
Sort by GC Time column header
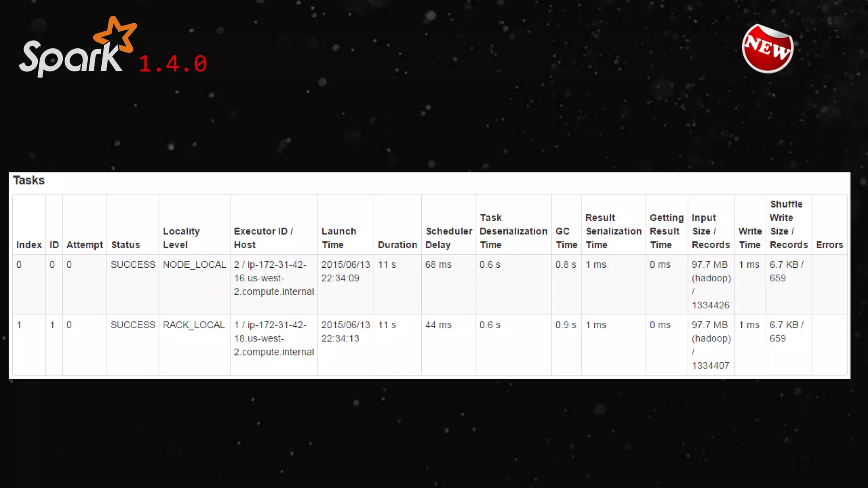566,238
